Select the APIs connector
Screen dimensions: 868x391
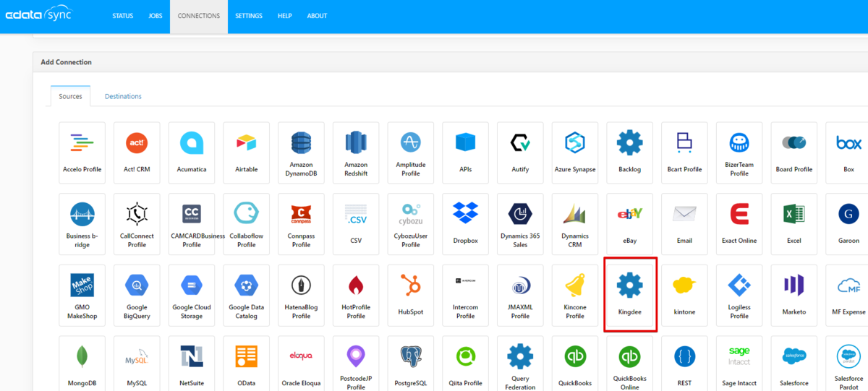(x=465, y=152)
